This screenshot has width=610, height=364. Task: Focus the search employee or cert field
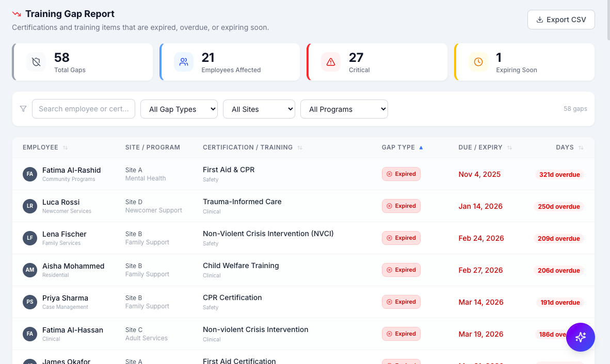pos(84,109)
